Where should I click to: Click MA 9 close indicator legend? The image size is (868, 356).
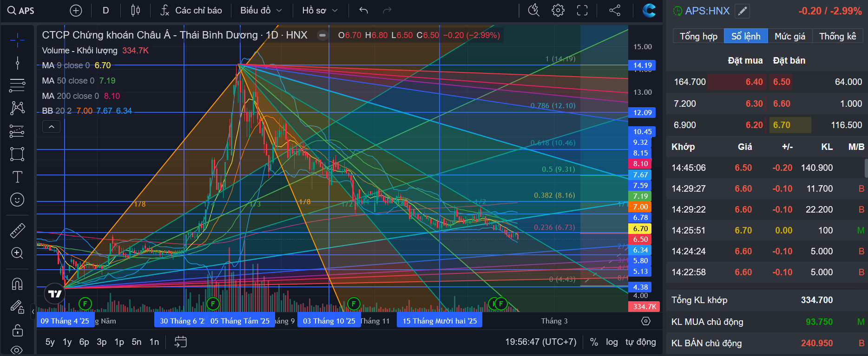tap(76, 65)
